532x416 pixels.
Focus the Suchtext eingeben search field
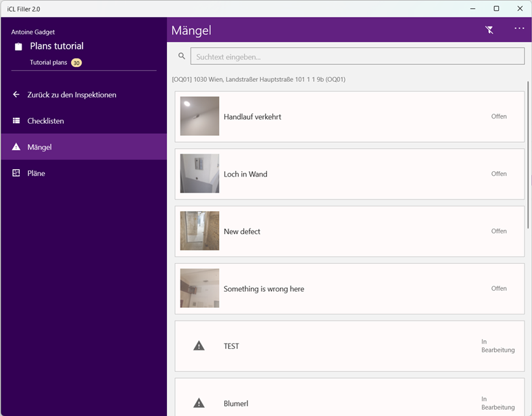[x=358, y=56]
